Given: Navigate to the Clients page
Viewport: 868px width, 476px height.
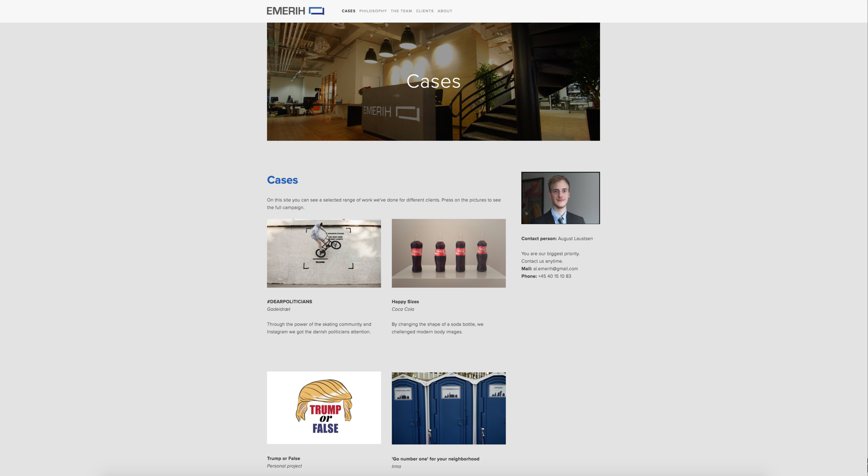Looking at the screenshot, I should pos(425,11).
